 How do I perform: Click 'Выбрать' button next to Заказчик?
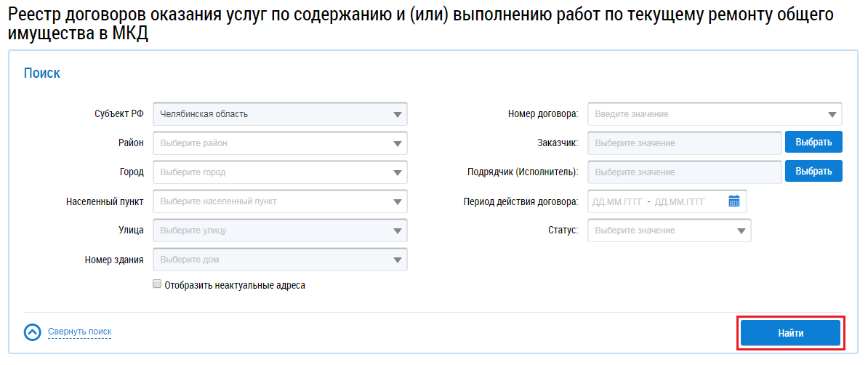pos(813,143)
